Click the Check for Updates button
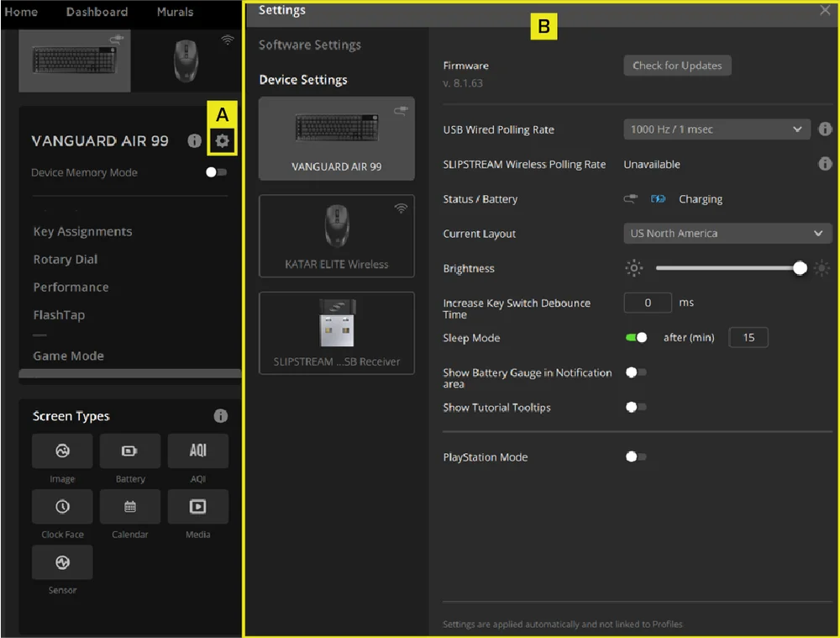The width and height of the screenshot is (840, 638). (677, 66)
